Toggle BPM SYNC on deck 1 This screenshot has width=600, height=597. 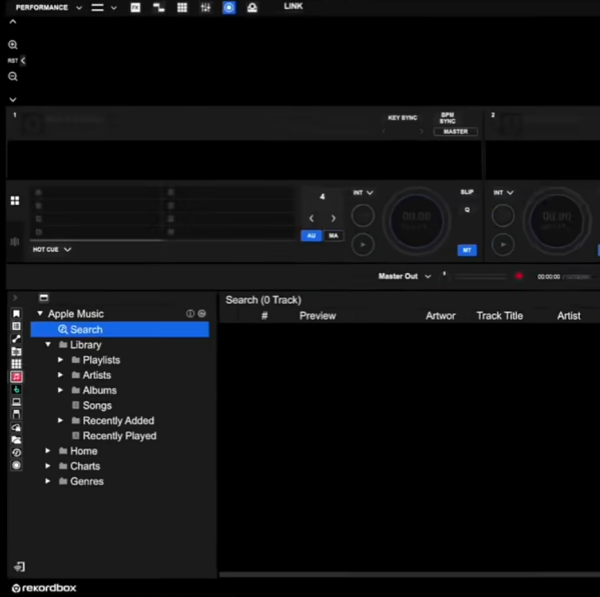[447, 118]
